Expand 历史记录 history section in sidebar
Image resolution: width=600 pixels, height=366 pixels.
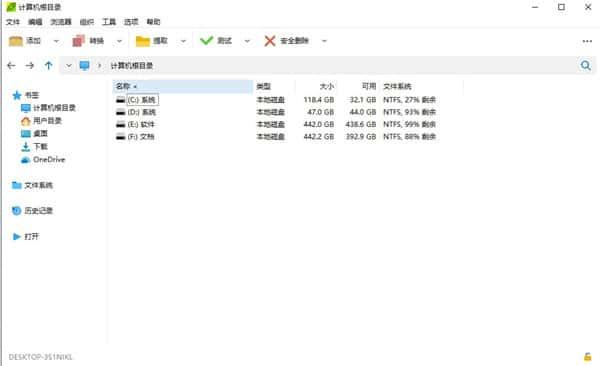coord(32,211)
